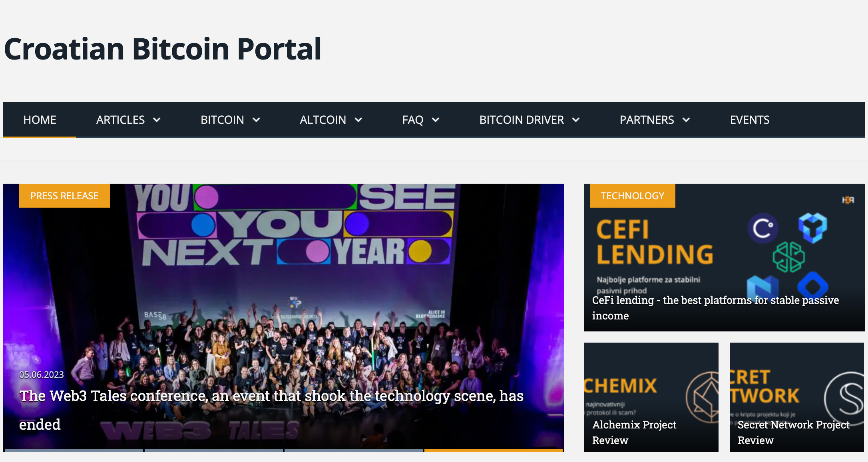Open the CeFi lending best platforms article

tap(715, 308)
